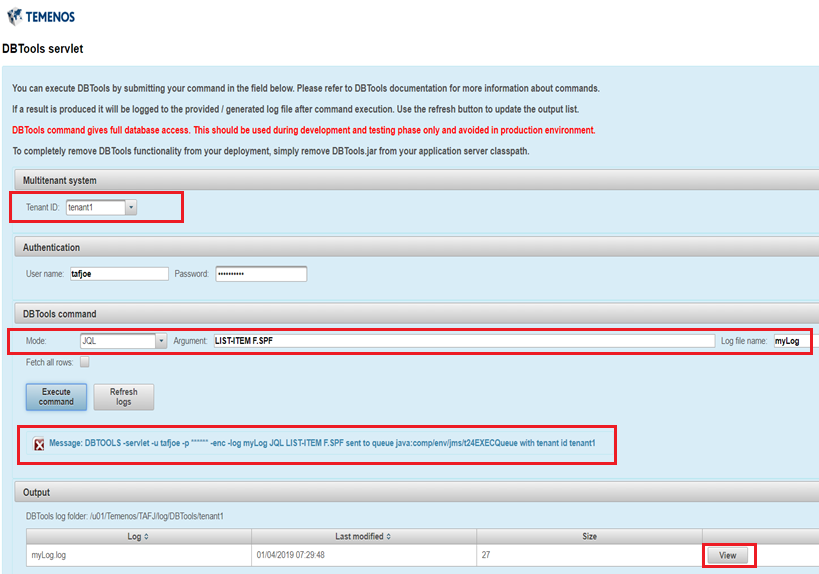819x574 pixels.
Task: View the myLog.log file
Action: 727,554
